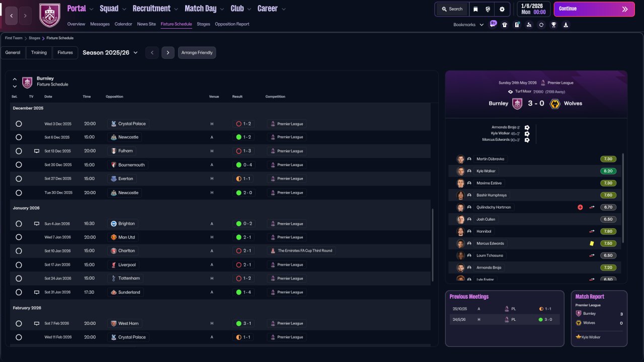Click Marcus Edwards' yellow card icon
This screenshot has height=362, width=644.
coord(592,243)
